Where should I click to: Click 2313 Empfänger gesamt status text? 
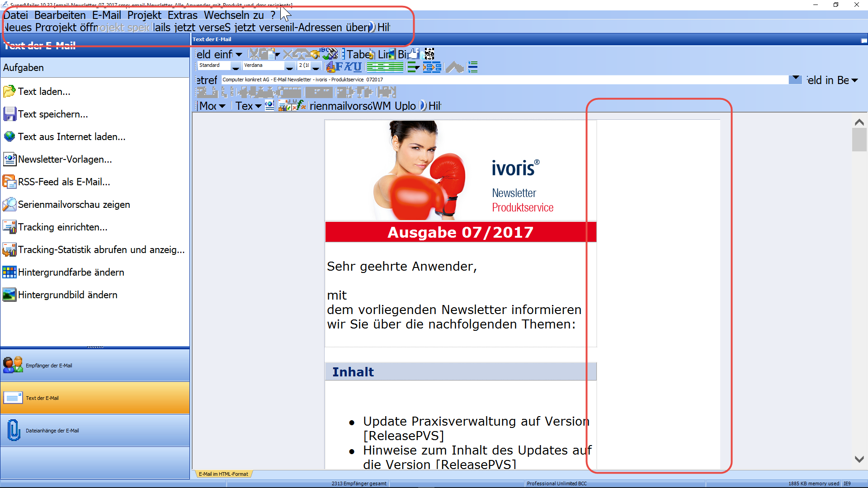click(359, 483)
